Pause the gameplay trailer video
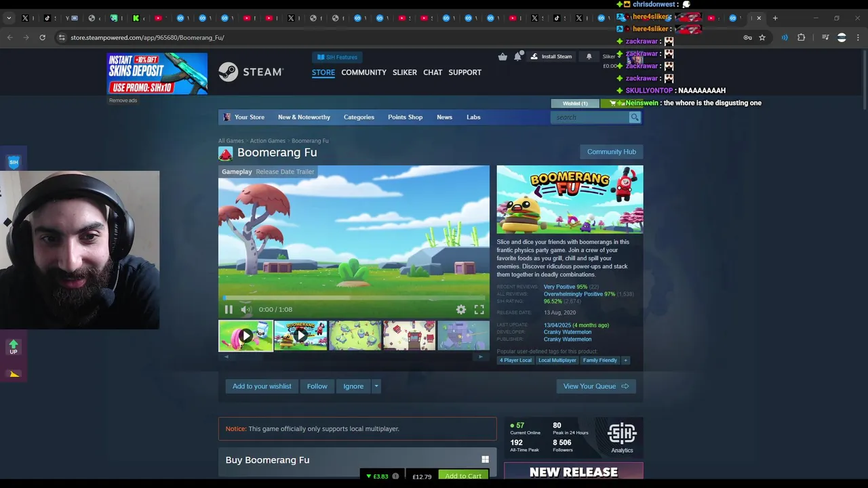Screen dimensions: 868x488 (x=229, y=310)
